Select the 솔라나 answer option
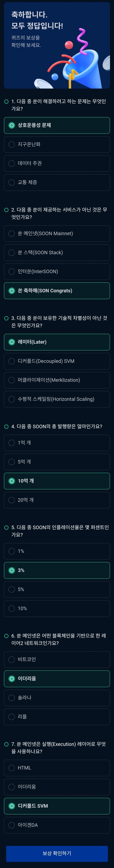 57,697
